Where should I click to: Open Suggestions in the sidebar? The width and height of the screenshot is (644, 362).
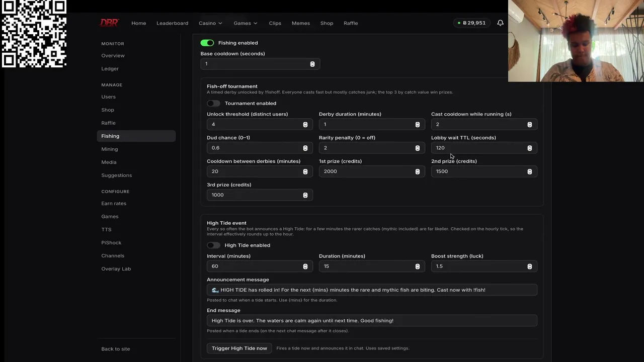[136, 175]
